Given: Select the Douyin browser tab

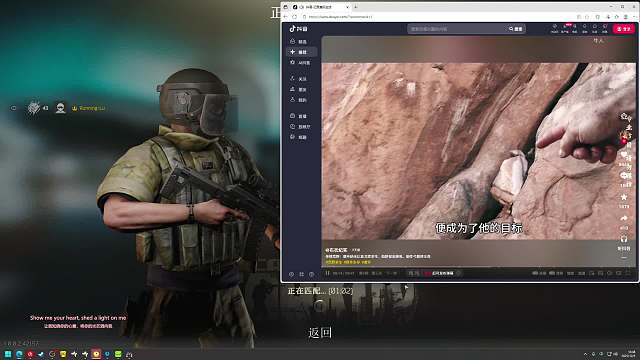Looking at the screenshot, I should pyautogui.click(x=320, y=7).
